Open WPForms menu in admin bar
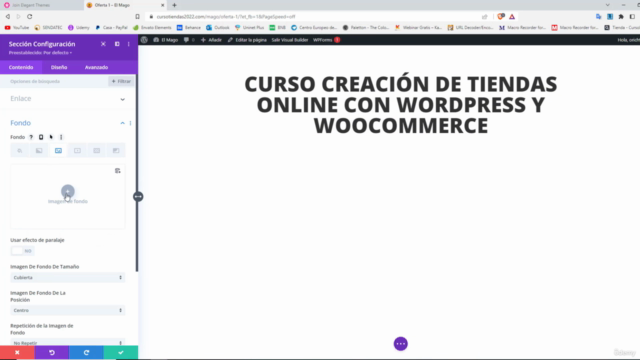This screenshot has width=640, height=360. (x=326, y=40)
